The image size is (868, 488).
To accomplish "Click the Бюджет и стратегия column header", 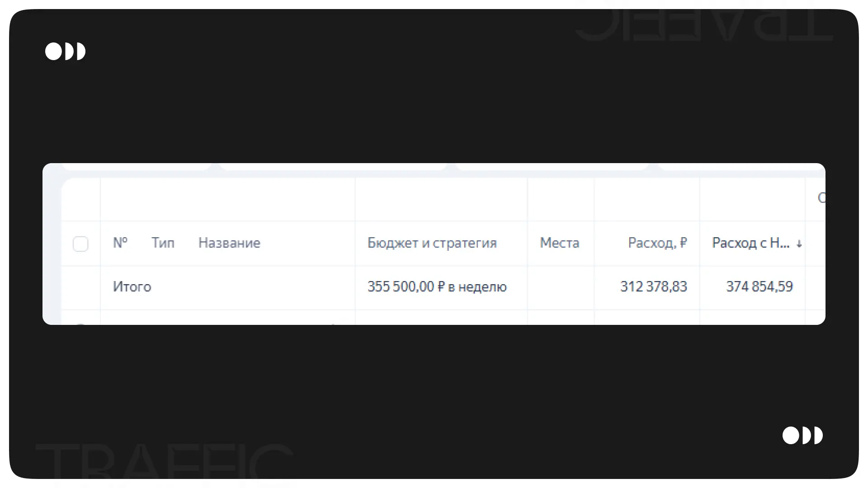I will pyautogui.click(x=432, y=243).
